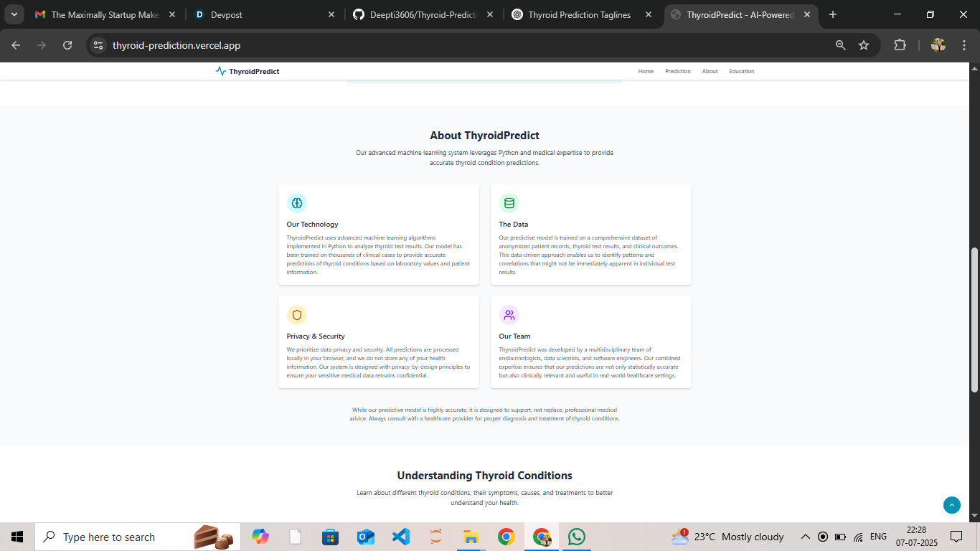Open the site information icon in address bar

[x=99, y=45]
